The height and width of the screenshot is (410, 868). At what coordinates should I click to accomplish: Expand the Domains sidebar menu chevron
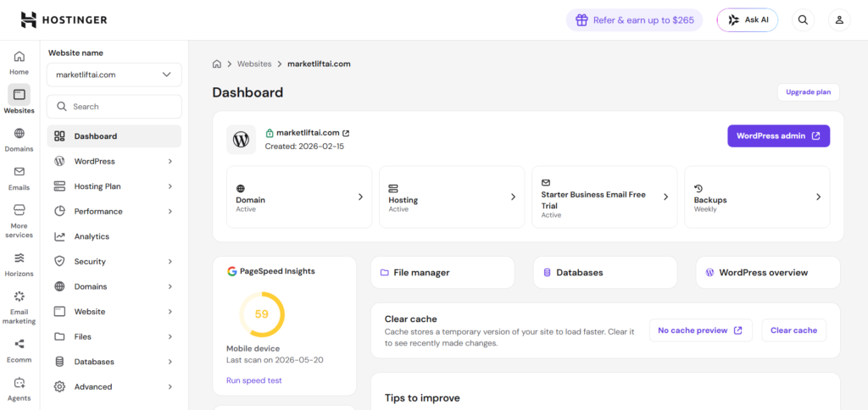170,286
